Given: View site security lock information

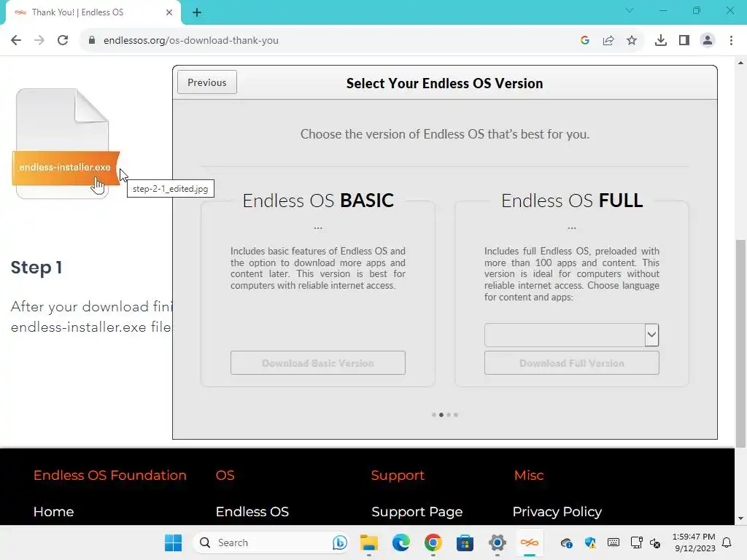Looking at the screenshot, I should (92, 40).
